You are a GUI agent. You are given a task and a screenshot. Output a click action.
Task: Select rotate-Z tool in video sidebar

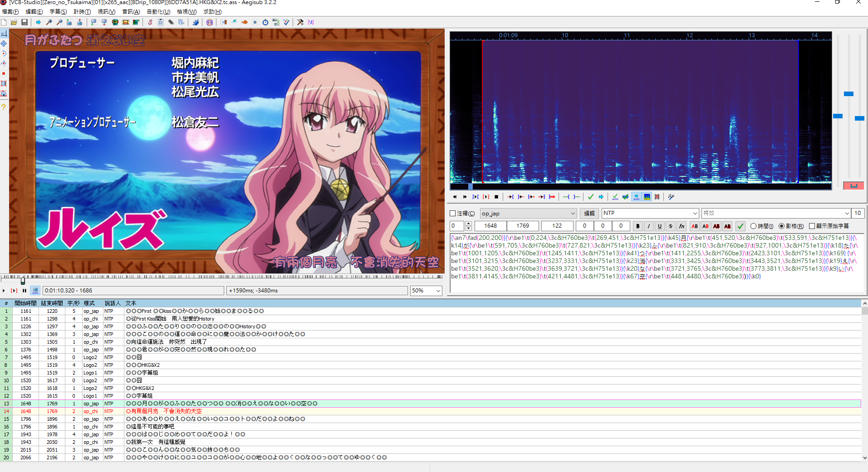[x=4, y=54]
